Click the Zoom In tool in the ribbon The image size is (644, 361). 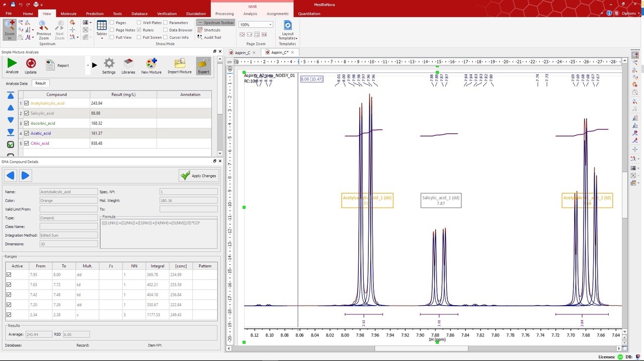point(10,29)
